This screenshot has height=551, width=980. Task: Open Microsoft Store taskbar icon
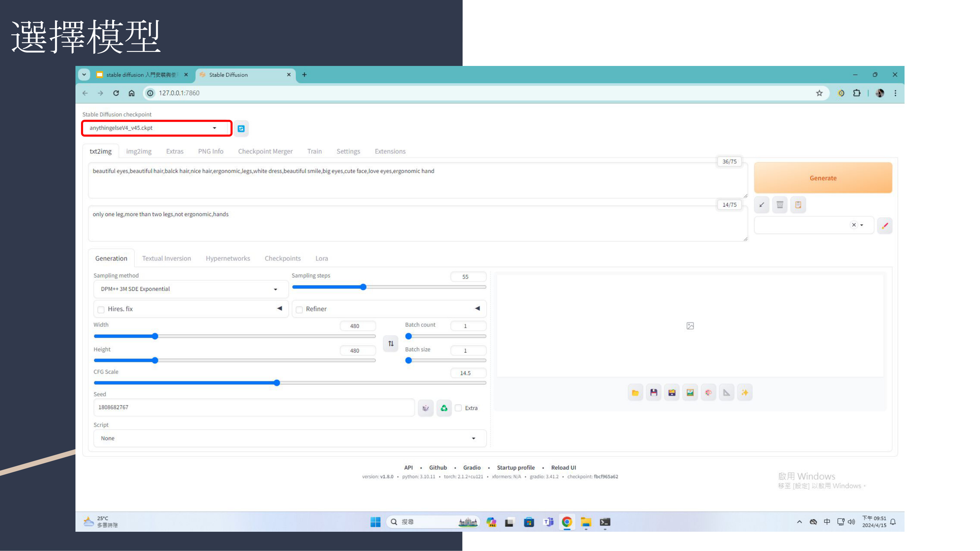[529, 522]
